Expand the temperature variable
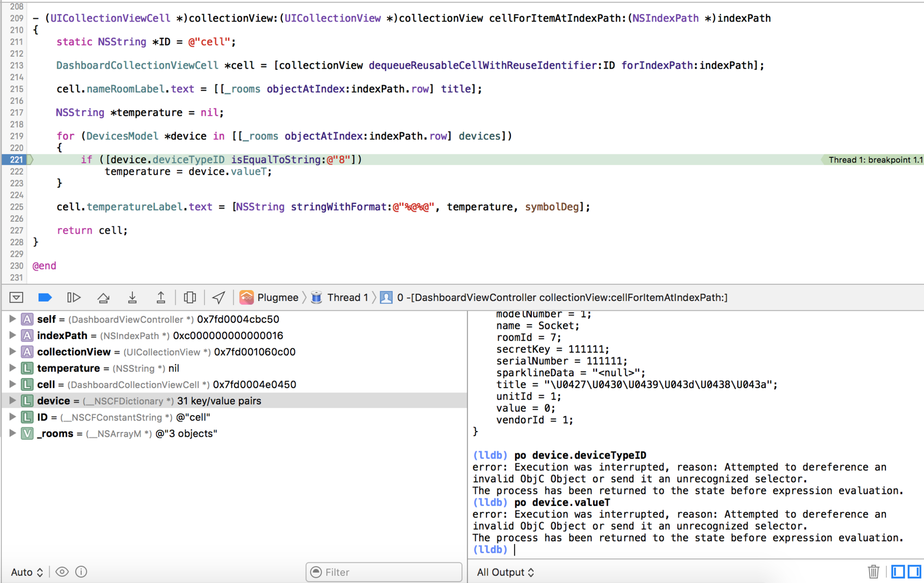This screenshot has width=924, height=583. [13, 368]
